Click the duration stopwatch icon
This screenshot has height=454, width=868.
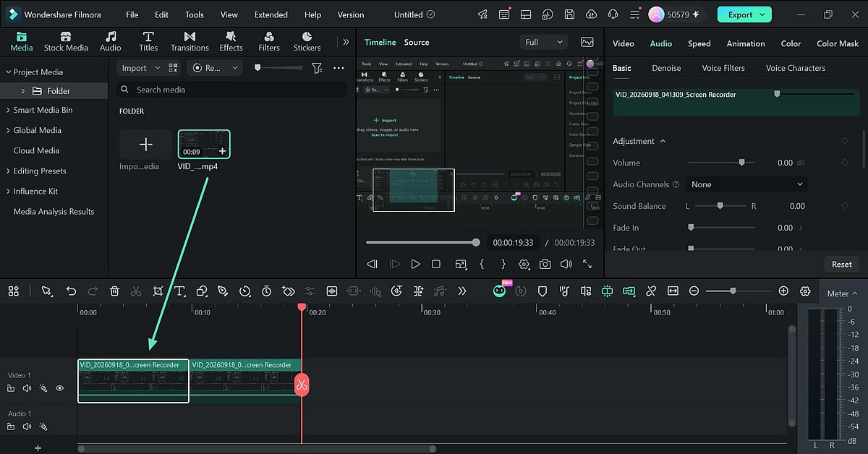tap(266, 291)
